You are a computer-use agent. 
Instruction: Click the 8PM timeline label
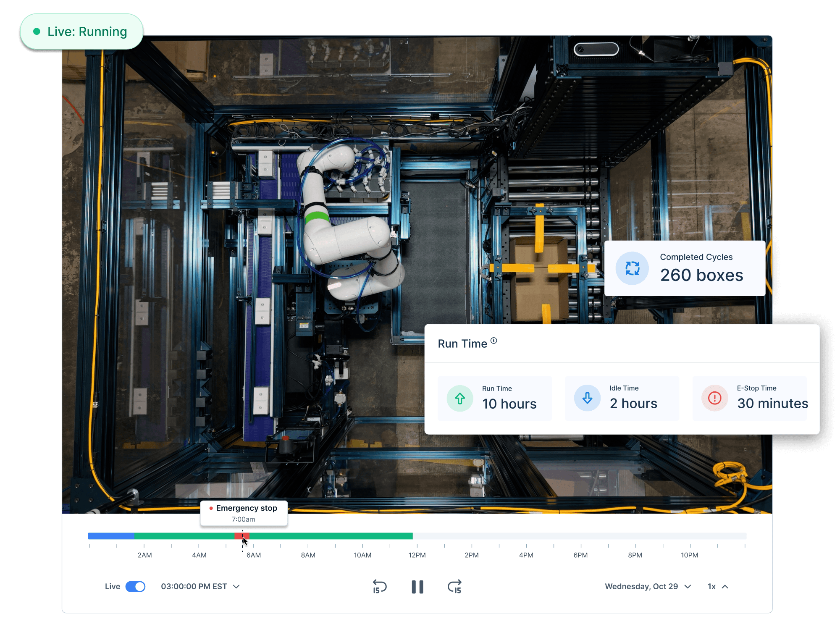pos(635,555)
